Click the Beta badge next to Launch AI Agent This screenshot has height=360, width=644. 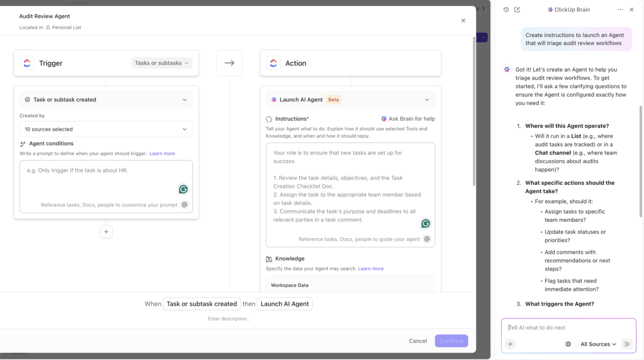tap(333, 100)
